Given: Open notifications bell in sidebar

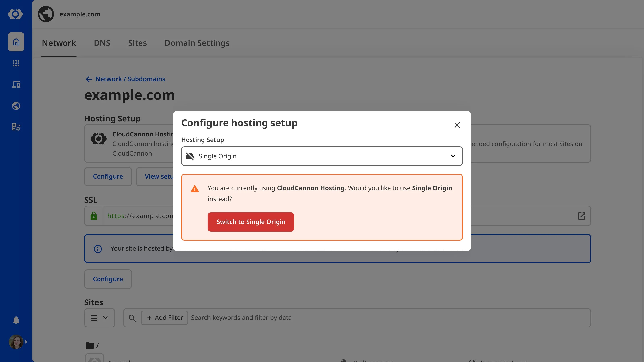Looking at the screenshot, I should click(x=16, y=320).
